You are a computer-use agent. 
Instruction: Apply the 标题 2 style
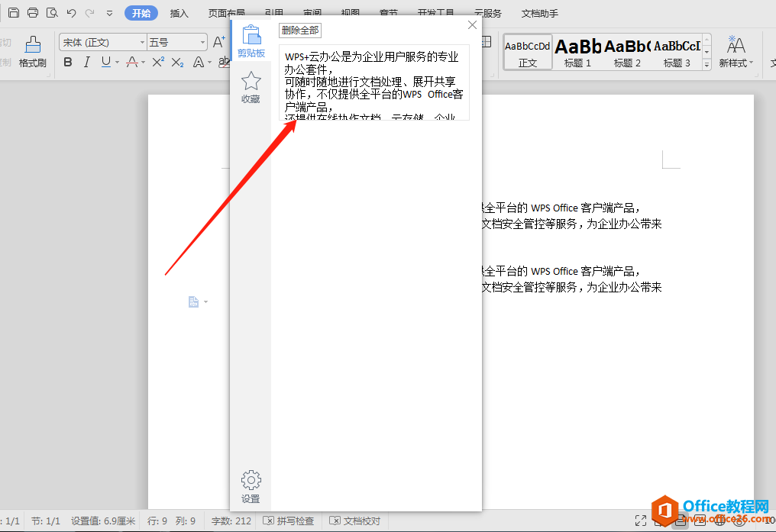[627, 53]
